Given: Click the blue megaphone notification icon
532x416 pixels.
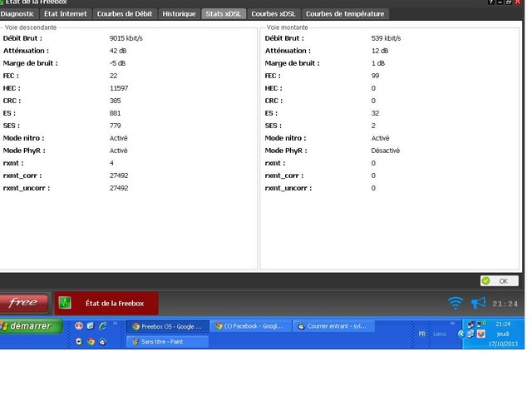Looking at the screenshot, I should [x=479, y=304].
